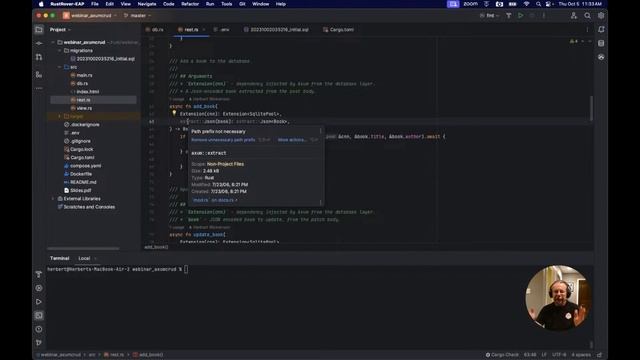Open the Terminal tool window icon

coord(39,316)
